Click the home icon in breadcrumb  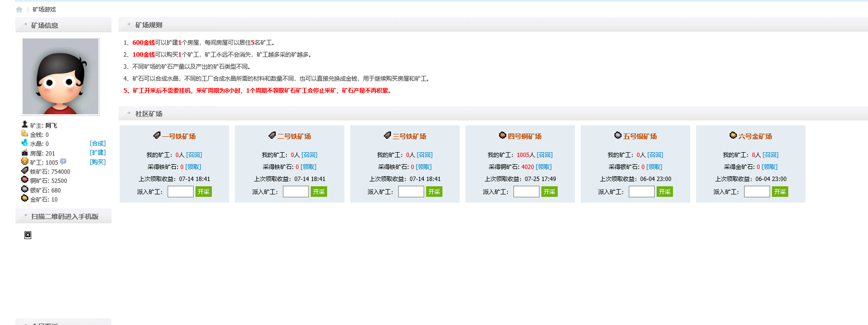point(19,10)
